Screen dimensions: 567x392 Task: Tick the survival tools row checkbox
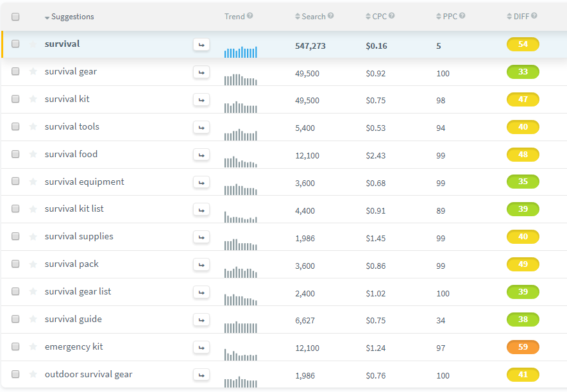[15, 127]
